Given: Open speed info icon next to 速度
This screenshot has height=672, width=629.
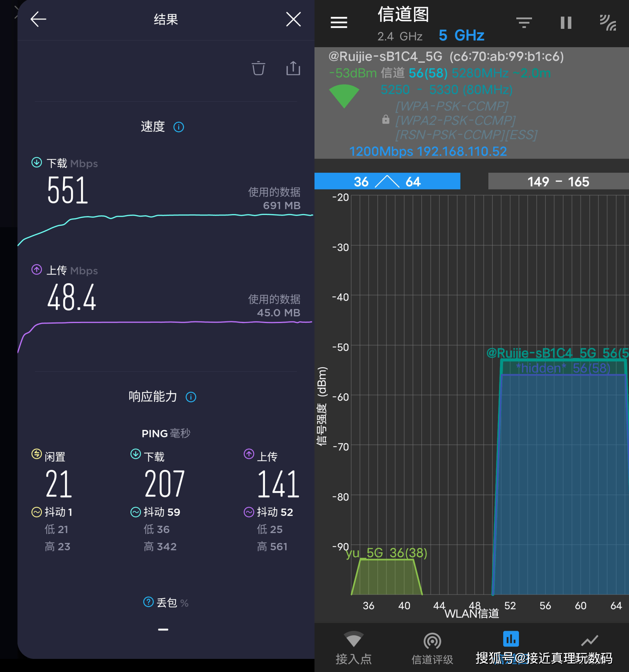Looking at the screenshot, I should (x=179, y=127).
